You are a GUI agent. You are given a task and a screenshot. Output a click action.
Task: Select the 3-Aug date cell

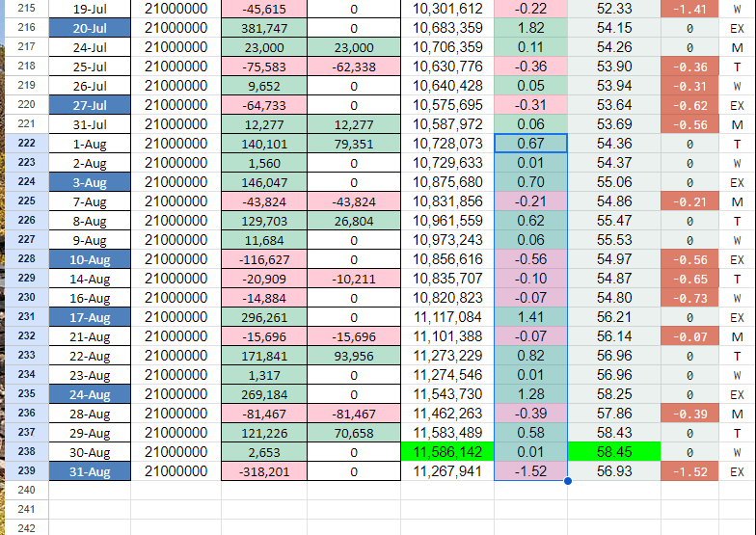[x=90, y=182]
